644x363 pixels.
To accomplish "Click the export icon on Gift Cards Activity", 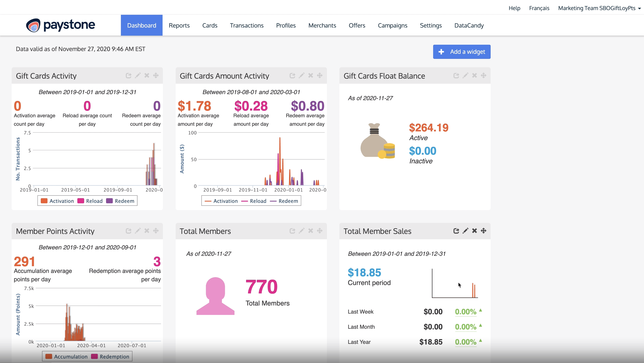I will 128,75.
